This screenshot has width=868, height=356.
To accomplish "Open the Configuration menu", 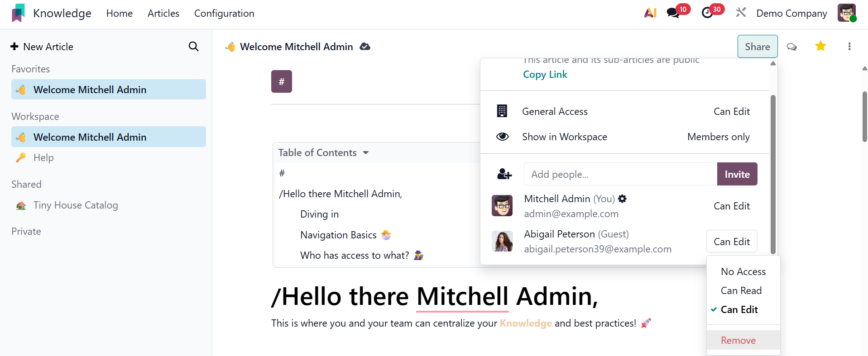I will [224, 14].
